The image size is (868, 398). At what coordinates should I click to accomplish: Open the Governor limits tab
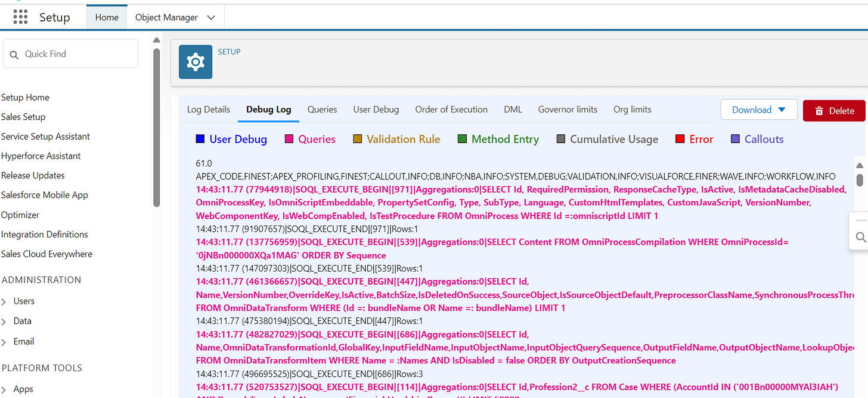(x=568, y=110)
